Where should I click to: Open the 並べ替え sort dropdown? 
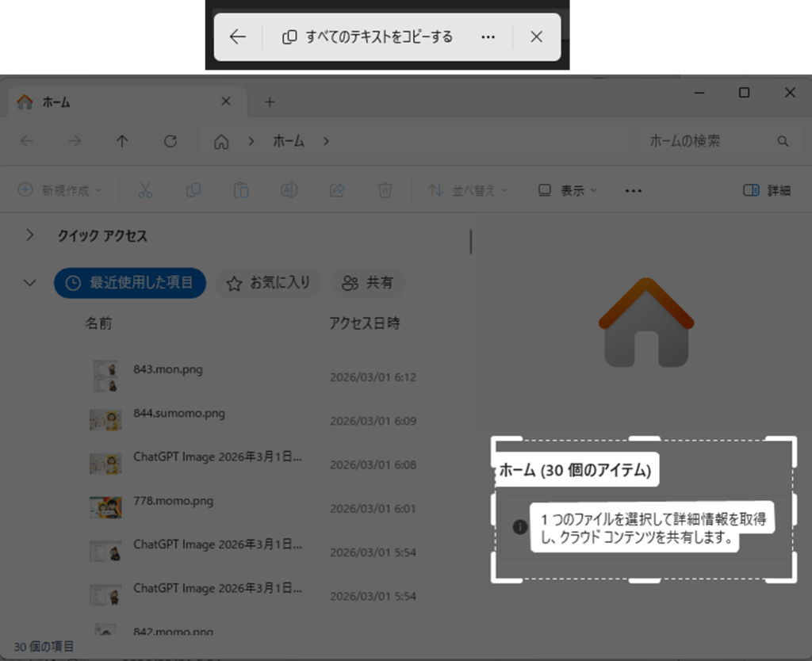468,190
